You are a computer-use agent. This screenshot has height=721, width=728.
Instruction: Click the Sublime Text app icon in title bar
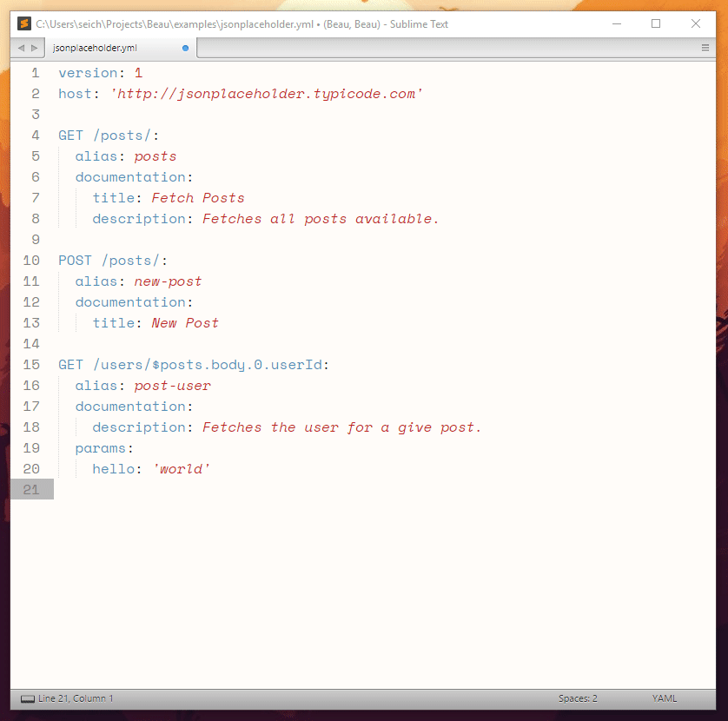(24, 24)
